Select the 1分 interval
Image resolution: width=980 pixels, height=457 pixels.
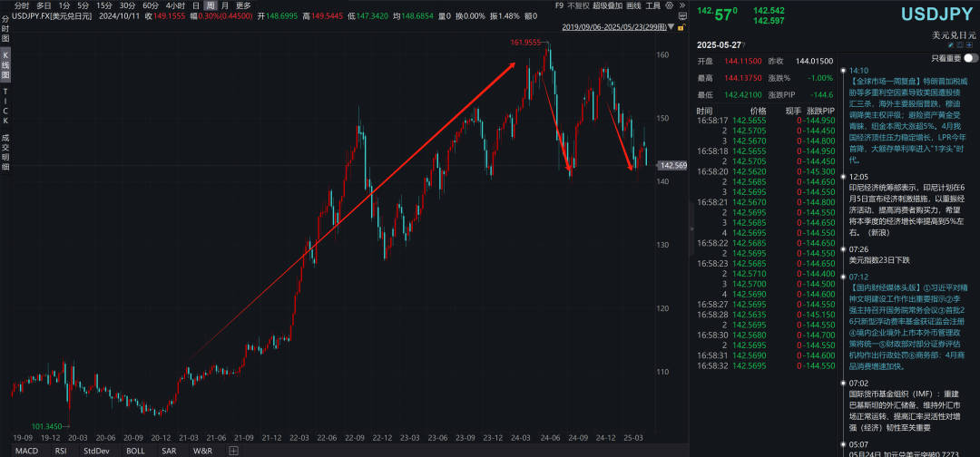coord(64,5)
